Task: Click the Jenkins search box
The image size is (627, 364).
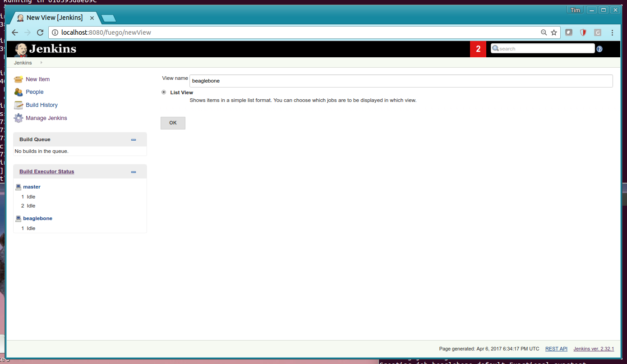Action: 543,49
